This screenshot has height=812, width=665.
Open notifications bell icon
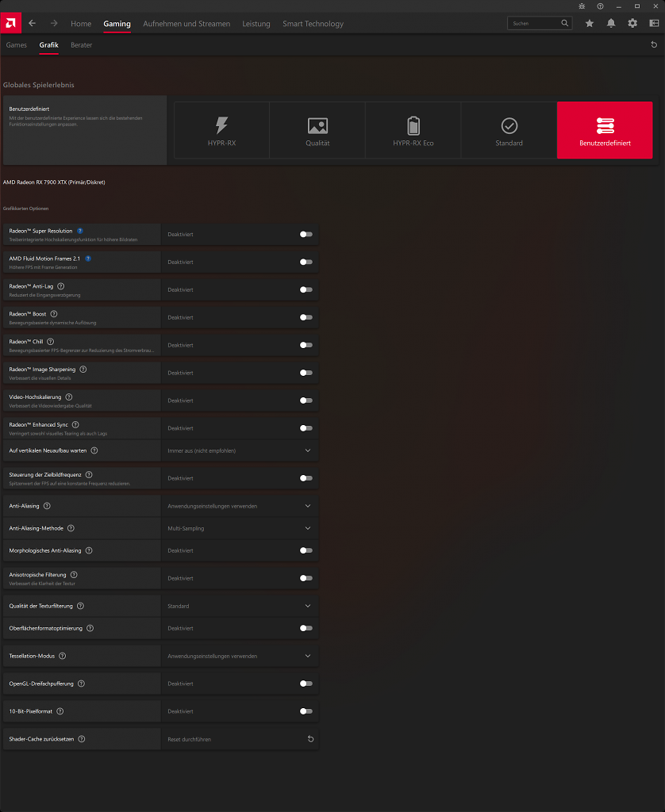coord(611,23)
